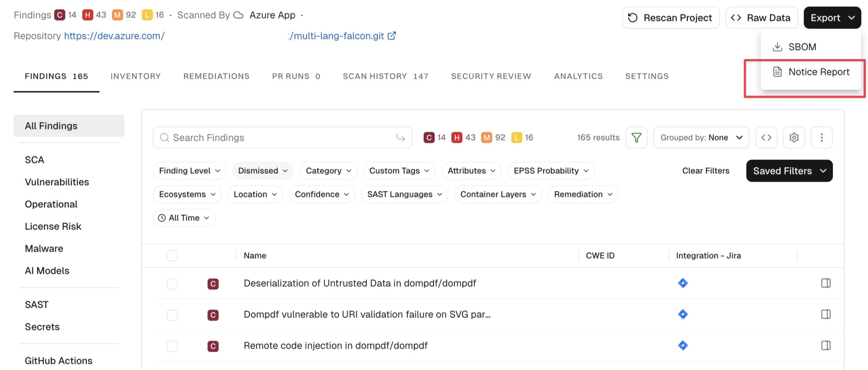This screenshot has width=868, height=370.
Task: Click the Rescan Project button
Action: 671,18
